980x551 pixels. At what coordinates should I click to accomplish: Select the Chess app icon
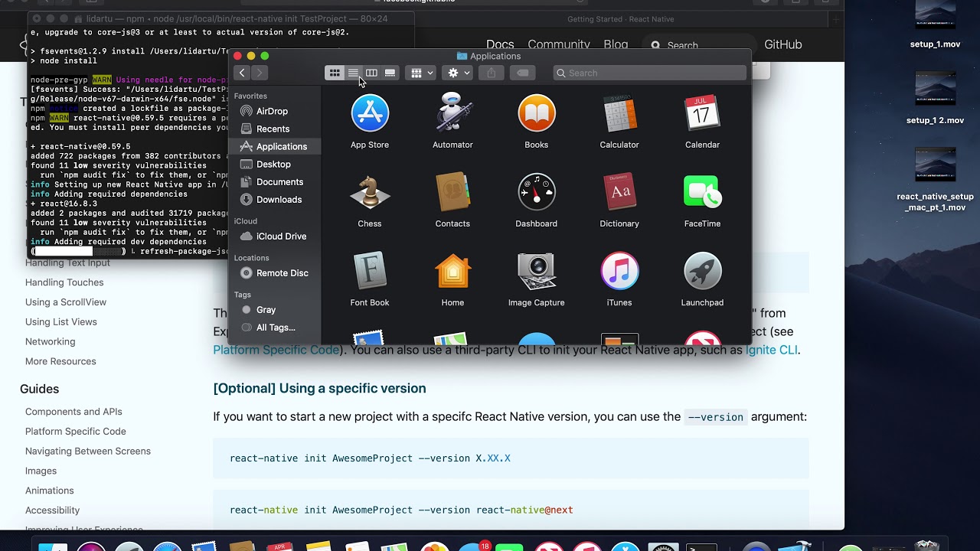pyautogui.click(x=370, y=192)
